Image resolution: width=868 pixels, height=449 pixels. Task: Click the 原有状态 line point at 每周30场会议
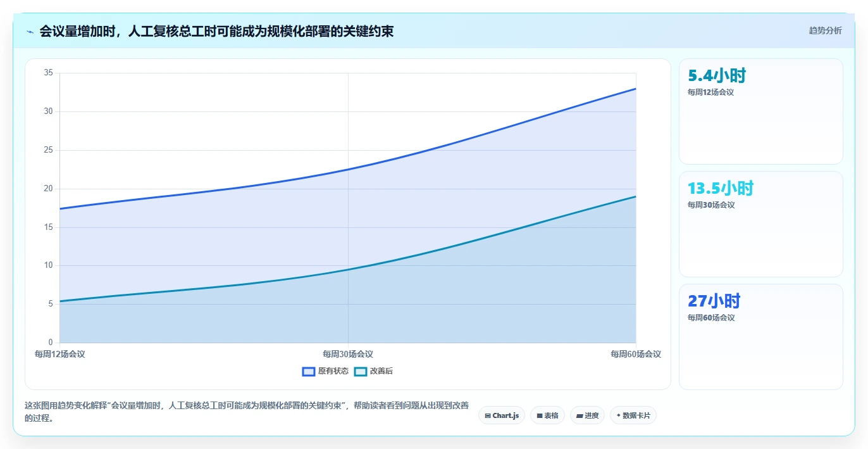348,169
